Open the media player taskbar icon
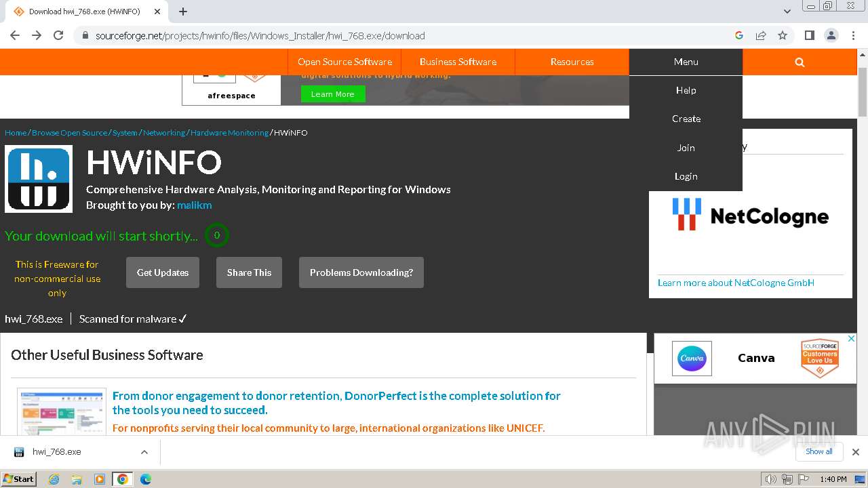This screenshot has height=488, width=868. tap(100, 479)
